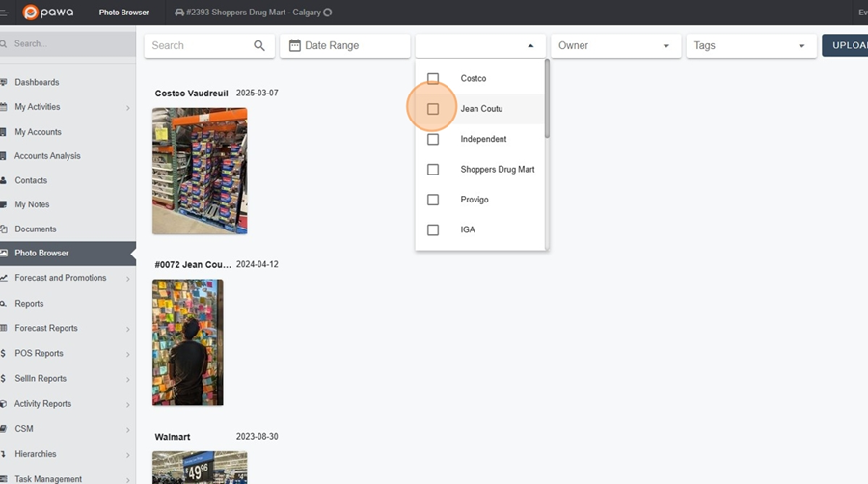Open the Photo Browser header tab
Image resolution: width=868 pixels, height=484 pixels.
(124, 13)
